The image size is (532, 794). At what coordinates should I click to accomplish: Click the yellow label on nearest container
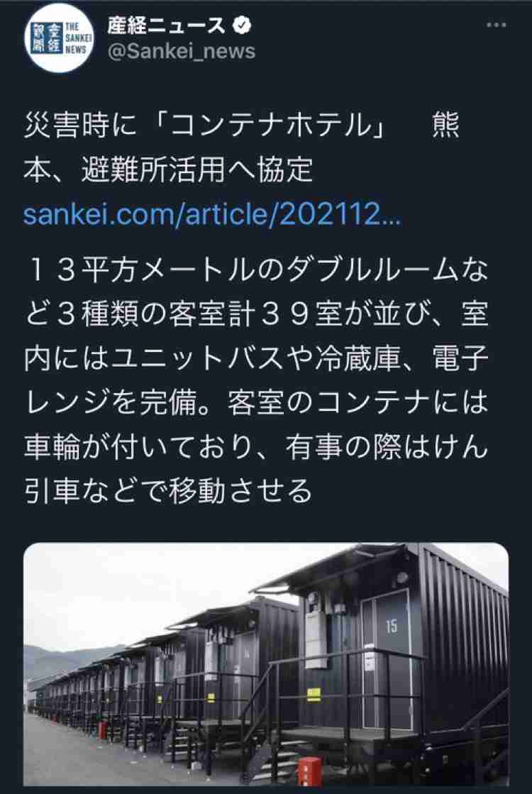[314, 694]
